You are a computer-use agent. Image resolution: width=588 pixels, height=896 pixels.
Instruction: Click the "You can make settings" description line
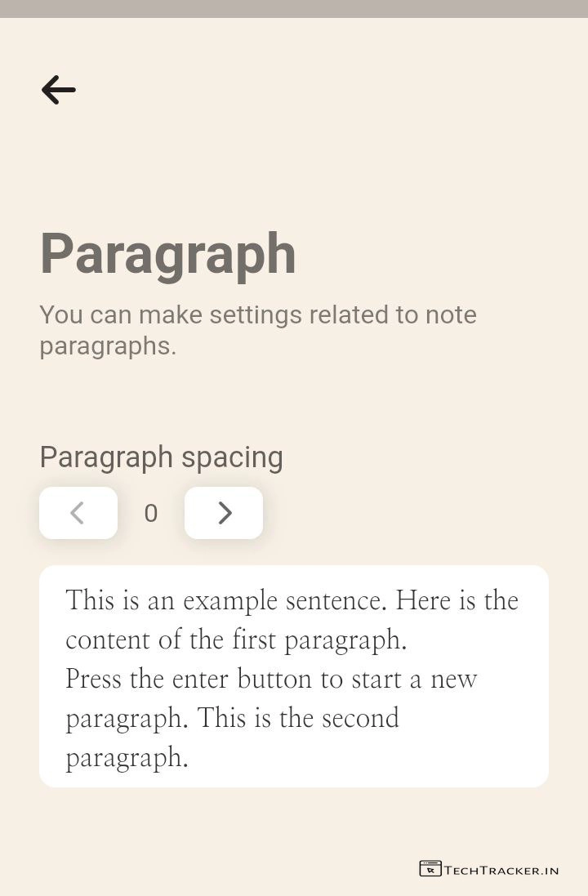257,315
